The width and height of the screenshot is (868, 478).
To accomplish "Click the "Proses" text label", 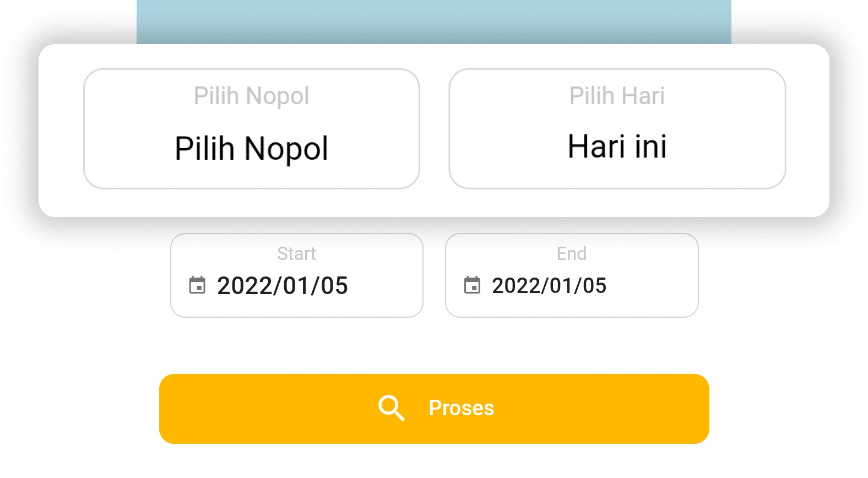I will tap(461, 408).
